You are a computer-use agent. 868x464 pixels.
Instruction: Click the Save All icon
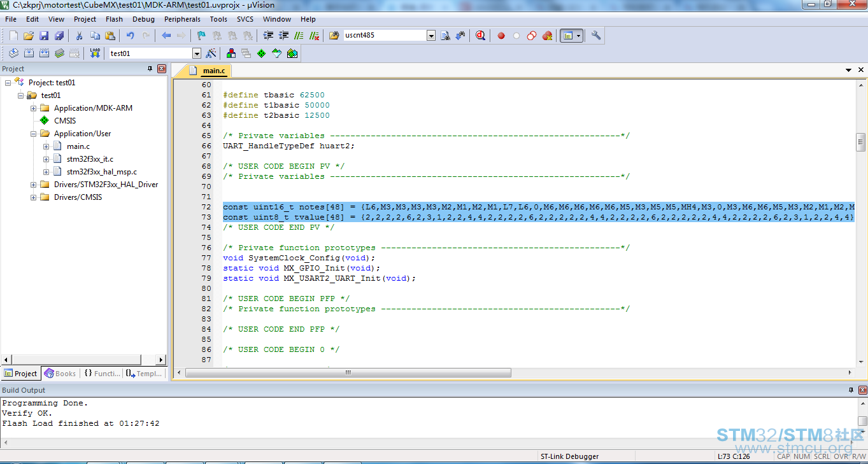(59, 36)
